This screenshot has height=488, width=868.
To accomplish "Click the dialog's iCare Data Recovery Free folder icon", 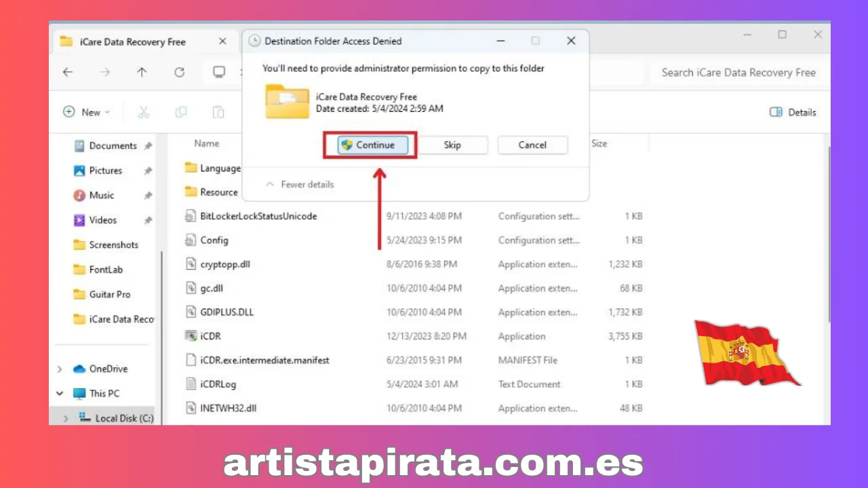I will 288,102.
